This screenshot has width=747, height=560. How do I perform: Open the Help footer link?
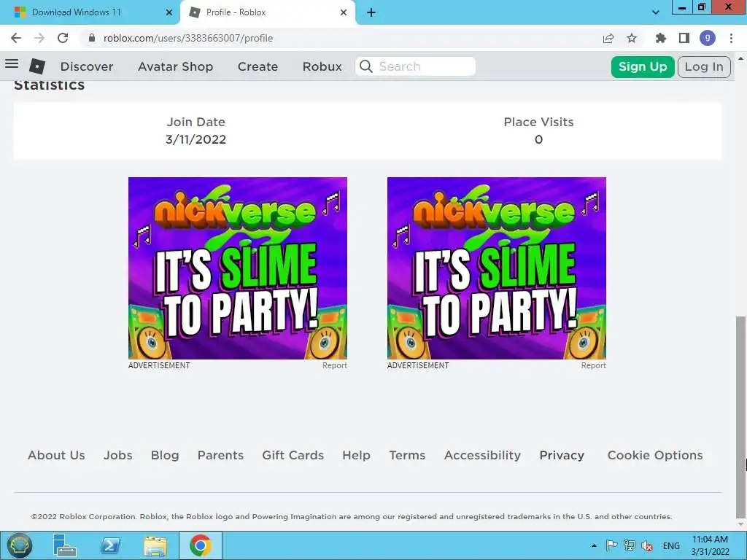(356, 455)
